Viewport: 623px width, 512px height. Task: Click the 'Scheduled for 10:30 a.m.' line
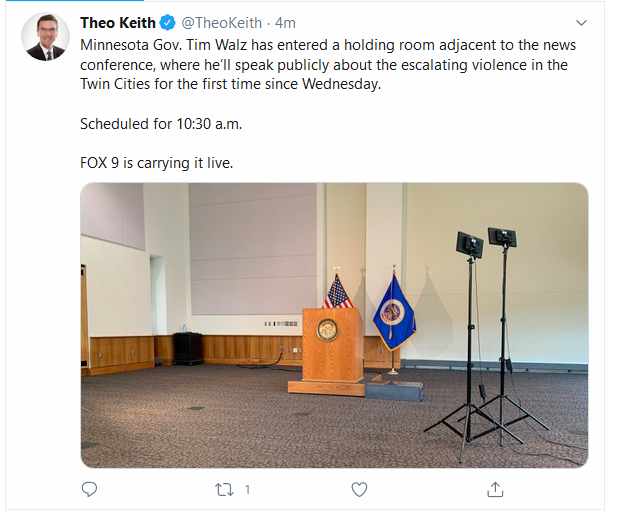tap(159, 124)
